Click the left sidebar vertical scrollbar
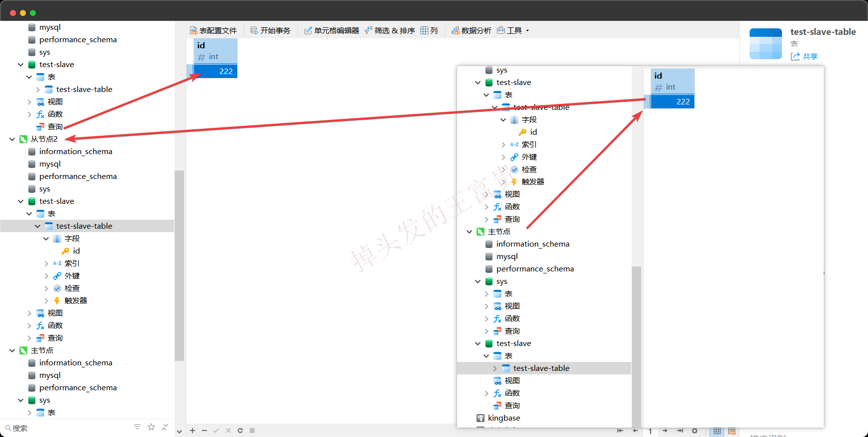The image size is (868, 437). [x=180, y=265]
